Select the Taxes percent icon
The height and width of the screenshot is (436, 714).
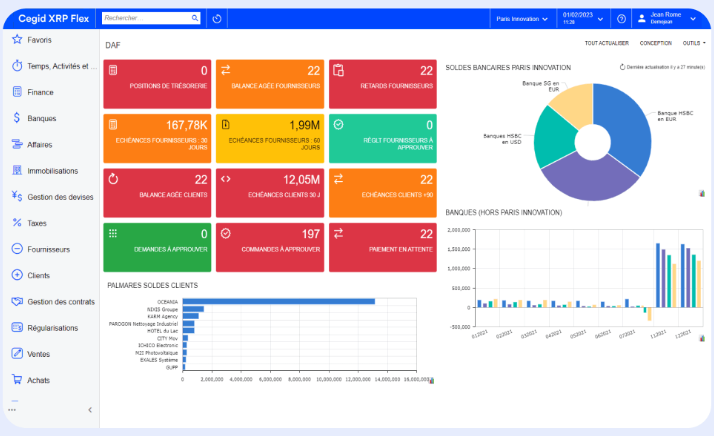pyautogui.click(x=17, y=222)
